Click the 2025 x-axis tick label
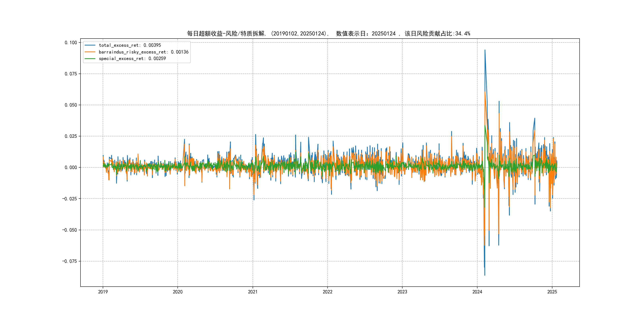This screenshot has width=644, height=322. [x=552, y=292]
